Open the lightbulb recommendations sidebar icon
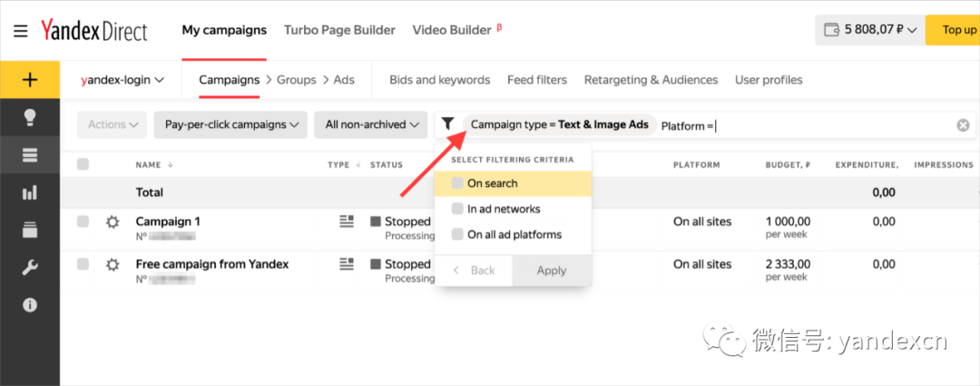980x386 pixels. click(30, 118)
